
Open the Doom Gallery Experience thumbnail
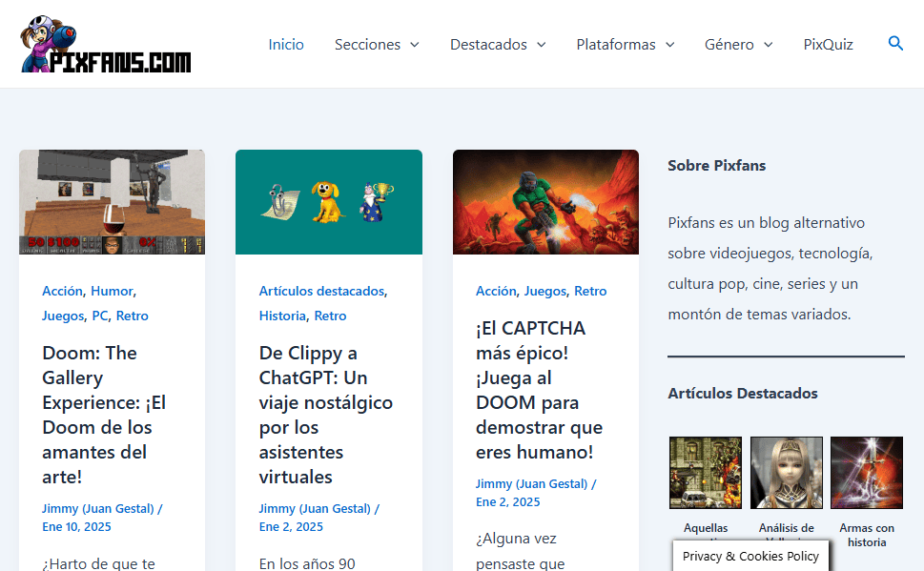point(112,202)
